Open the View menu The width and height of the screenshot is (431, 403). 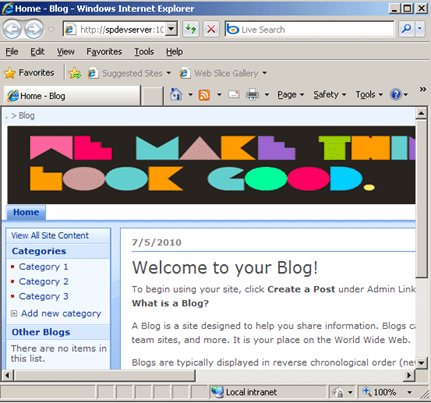pyautogui.click(x=65, y=52)
